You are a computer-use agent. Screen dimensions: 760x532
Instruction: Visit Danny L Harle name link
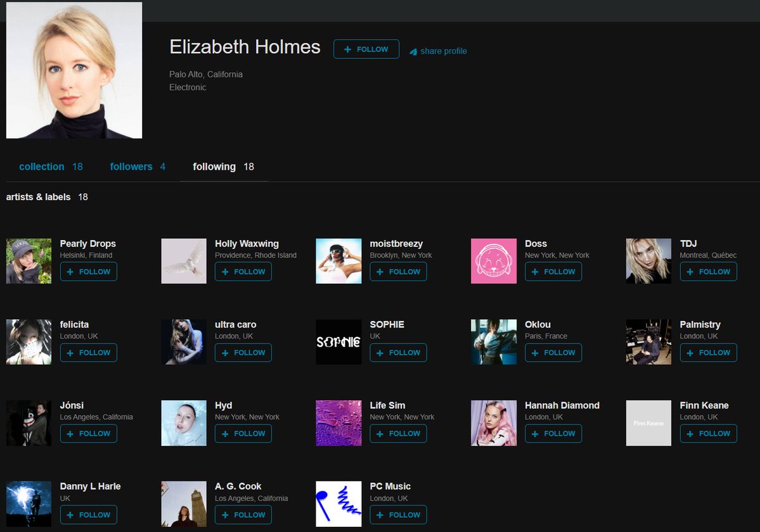(90, 486)
